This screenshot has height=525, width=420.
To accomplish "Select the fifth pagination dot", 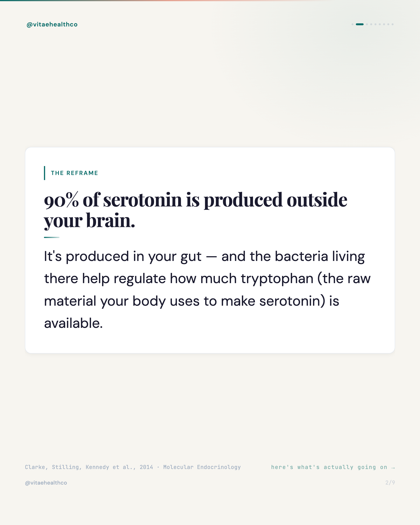I will click(375, 24).
